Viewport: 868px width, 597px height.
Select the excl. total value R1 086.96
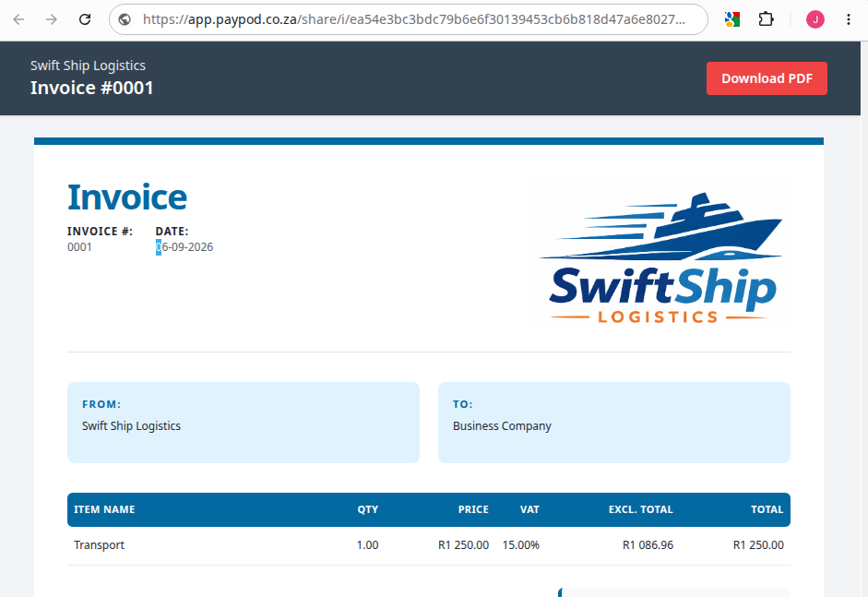pyautogui.click(x=648, y=545)
